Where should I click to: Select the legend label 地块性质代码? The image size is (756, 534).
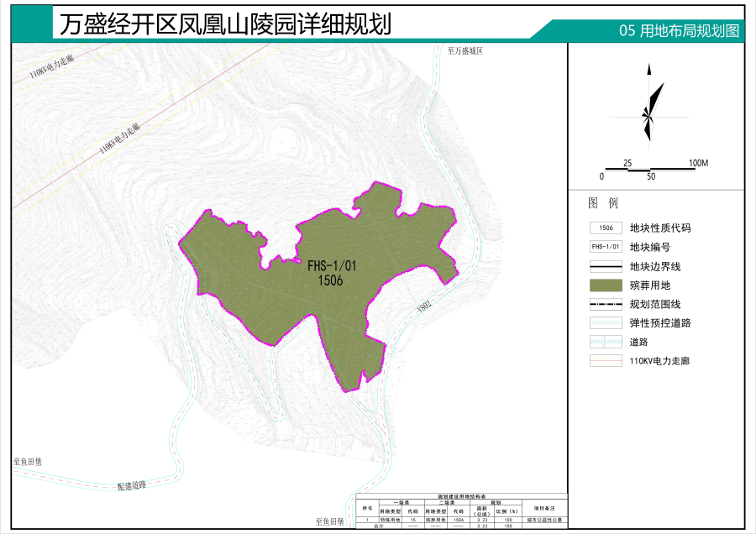tap(660, 228)
